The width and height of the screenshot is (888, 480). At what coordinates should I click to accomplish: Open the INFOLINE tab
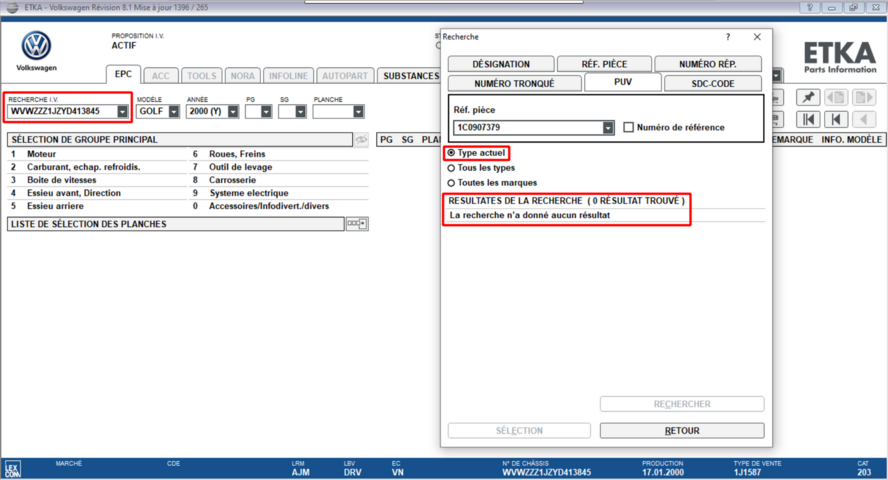288,76
